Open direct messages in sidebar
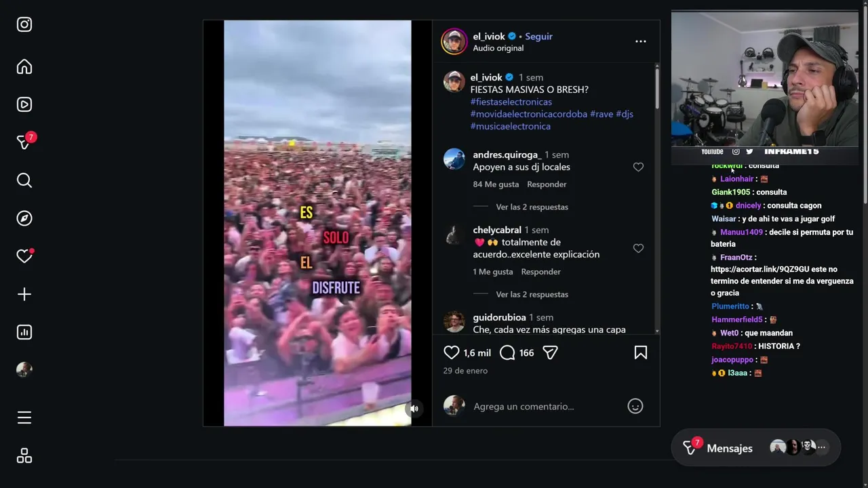 coord(24,142)
